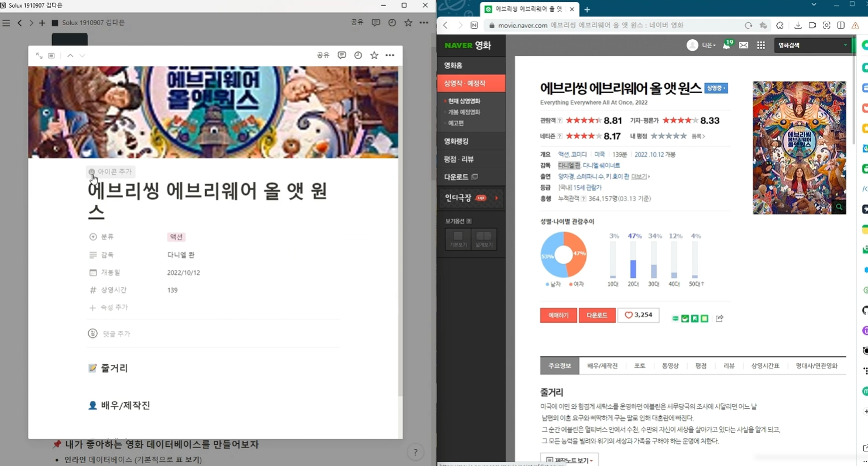Switch to the 배우/제작진 tab
The width and height of the screenshot is (868, 466).
coord(602,366)
